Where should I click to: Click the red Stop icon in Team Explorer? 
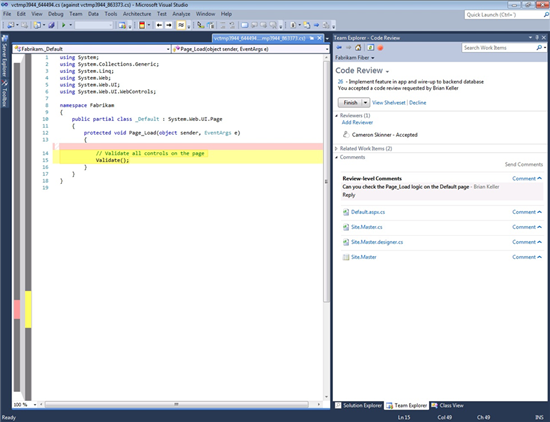pyautogui.click(x=380, y=48)
